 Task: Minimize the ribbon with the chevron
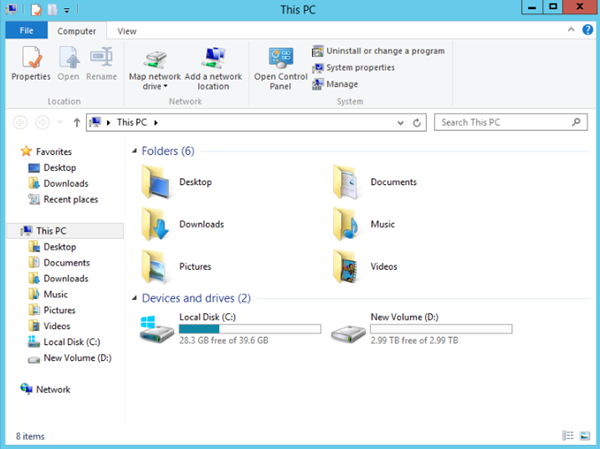pos(571,29)
